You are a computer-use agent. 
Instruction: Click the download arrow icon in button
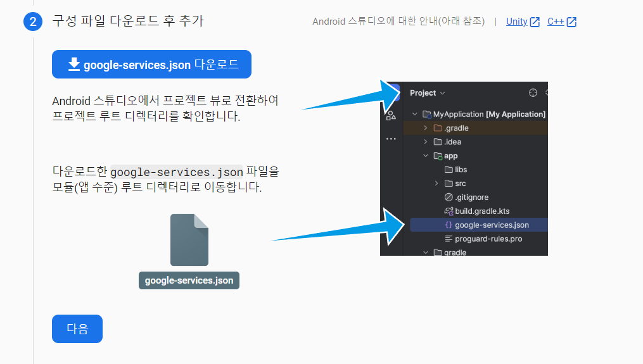74,65
